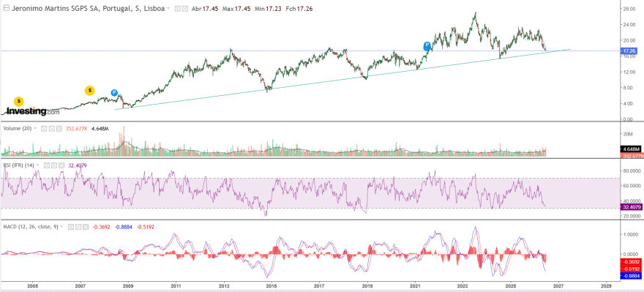Click the 20M volume axis label

point(629,134)
